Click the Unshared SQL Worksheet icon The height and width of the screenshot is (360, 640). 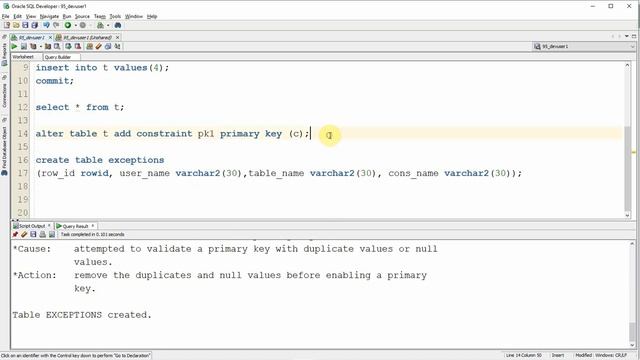point(89,47)
